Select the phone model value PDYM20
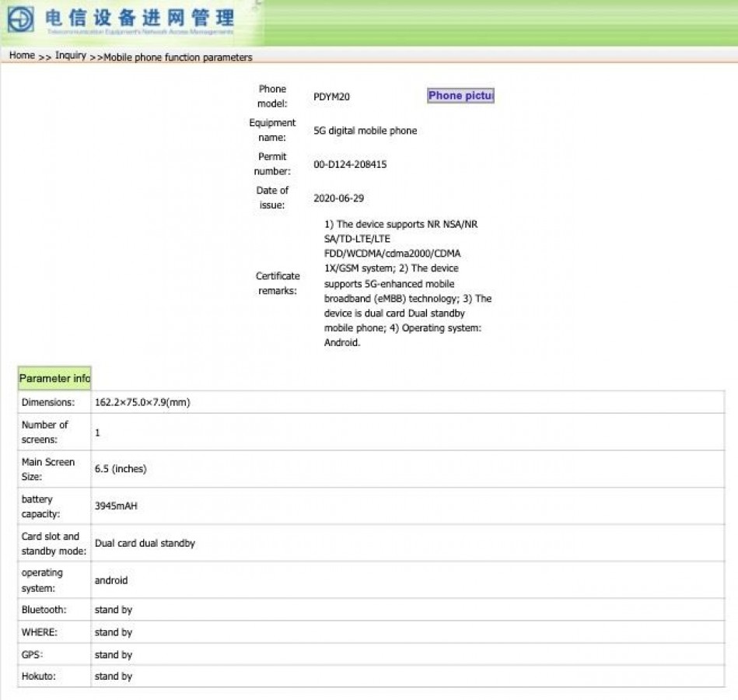The height and width of the screenshot is (700, 738). (331, 97)
